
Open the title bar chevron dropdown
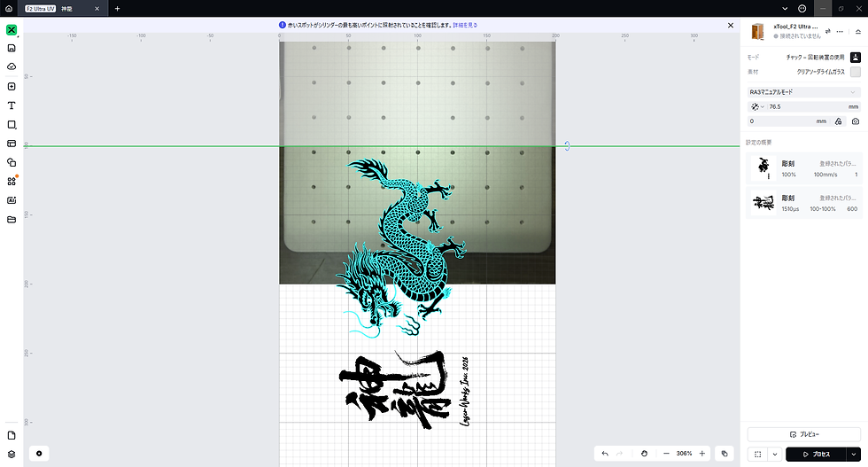785,8
